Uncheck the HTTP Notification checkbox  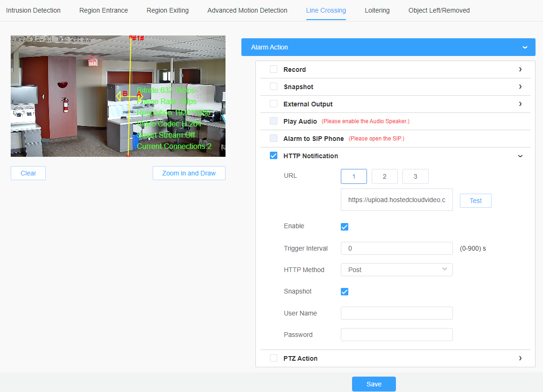274,156
